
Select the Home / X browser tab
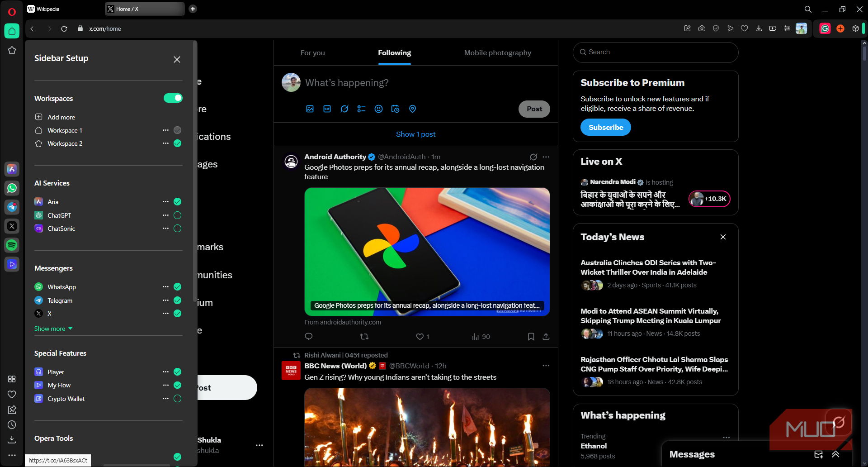coord(145,9)
